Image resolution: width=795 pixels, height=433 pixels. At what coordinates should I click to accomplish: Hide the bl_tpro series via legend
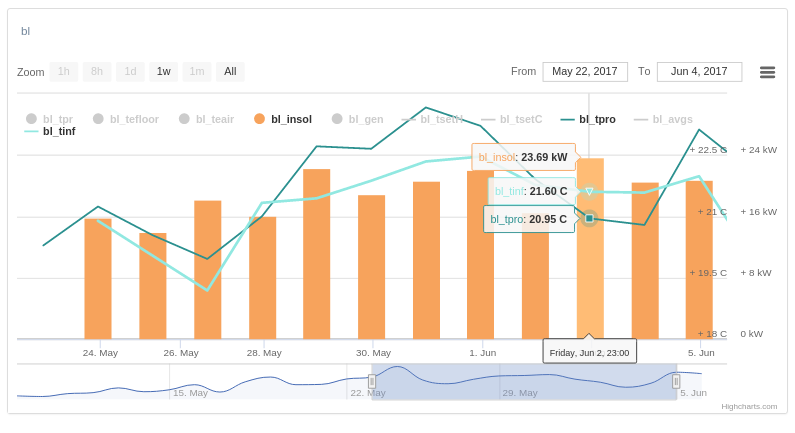597,119
